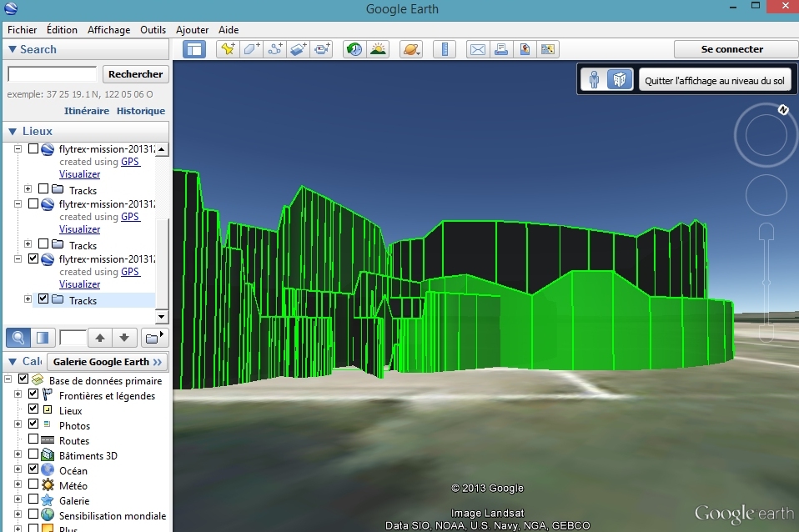Open the Historique link
The image size is (799, 532).
coord(141,111)
